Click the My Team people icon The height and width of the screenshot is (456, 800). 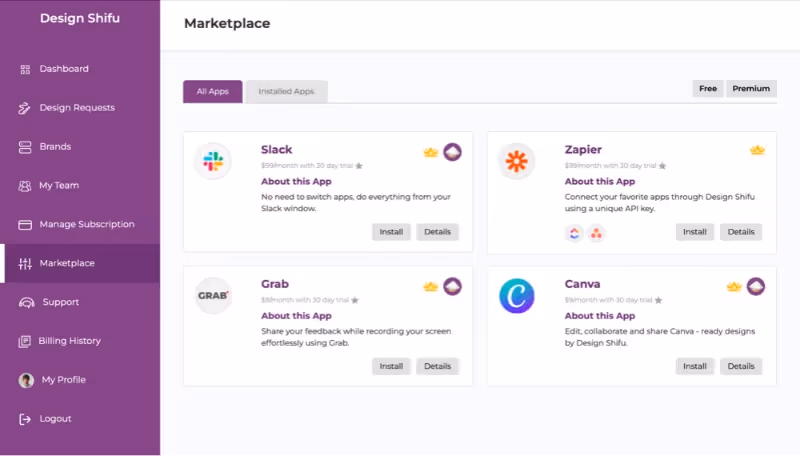(24, 186)
